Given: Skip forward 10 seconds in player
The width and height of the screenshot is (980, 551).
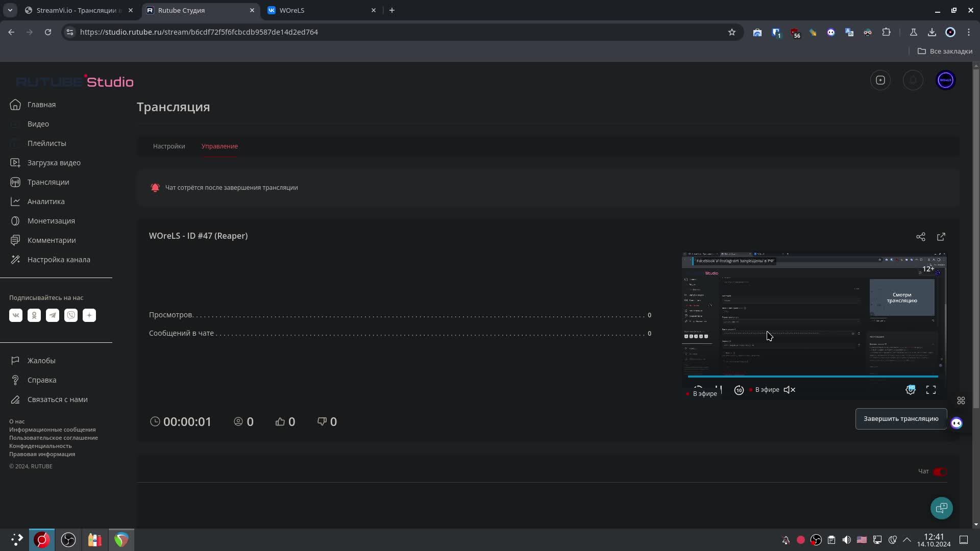Looking at the screenshot, I should 739,390.
